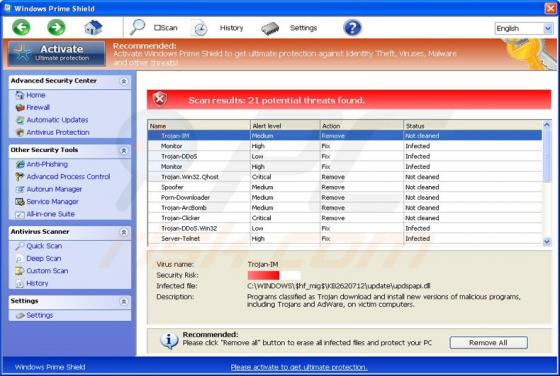Click the Service Manager icon
Image resolution: width=560 pixels, height=376 pixels.
click(20, 202)
